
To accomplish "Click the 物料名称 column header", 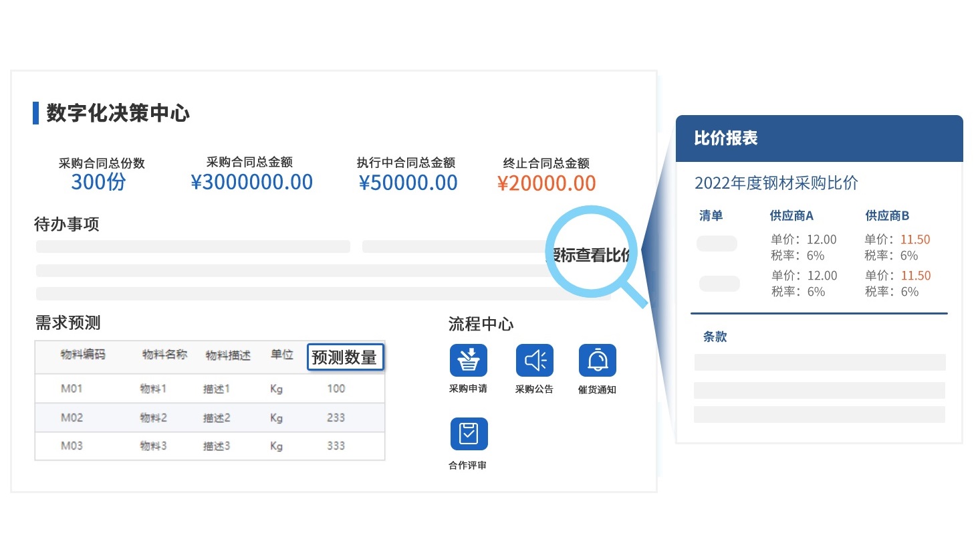I will click(164, 355).
